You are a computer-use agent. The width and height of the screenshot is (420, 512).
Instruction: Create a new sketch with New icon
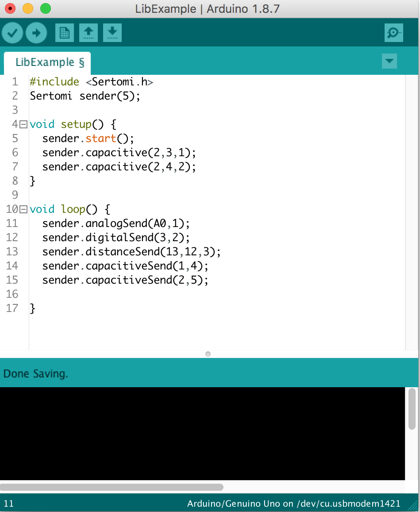pyautogui.click(x=65, y=33)
